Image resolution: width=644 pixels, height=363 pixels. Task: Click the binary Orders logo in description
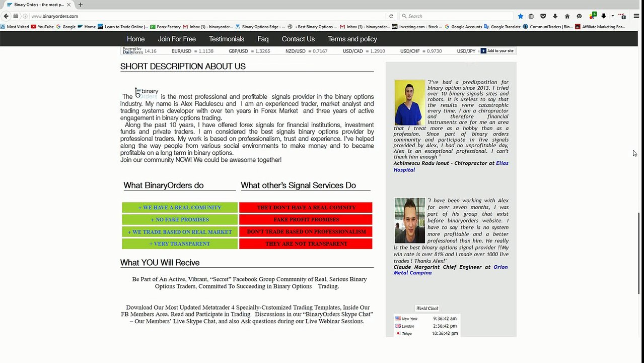click(147, 93)
